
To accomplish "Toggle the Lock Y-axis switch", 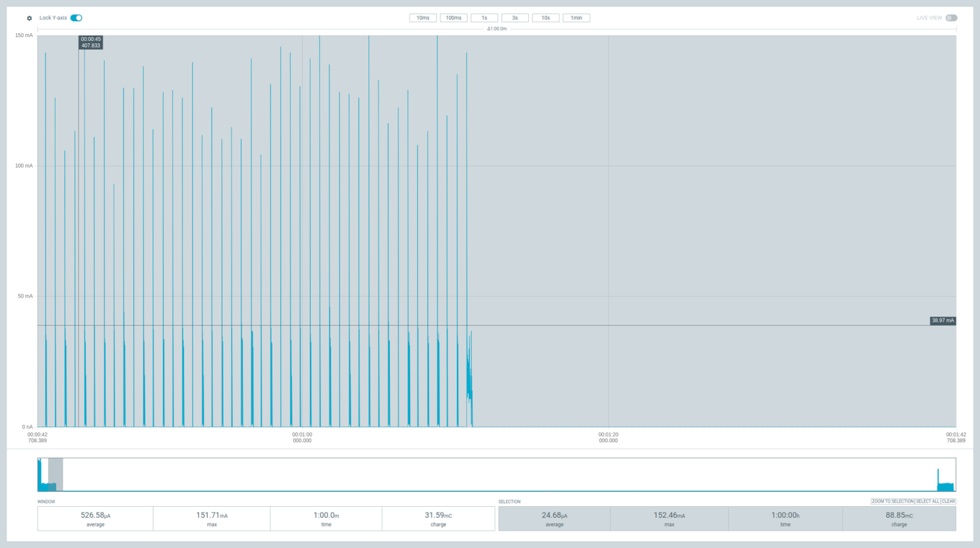I will [76, 18].
